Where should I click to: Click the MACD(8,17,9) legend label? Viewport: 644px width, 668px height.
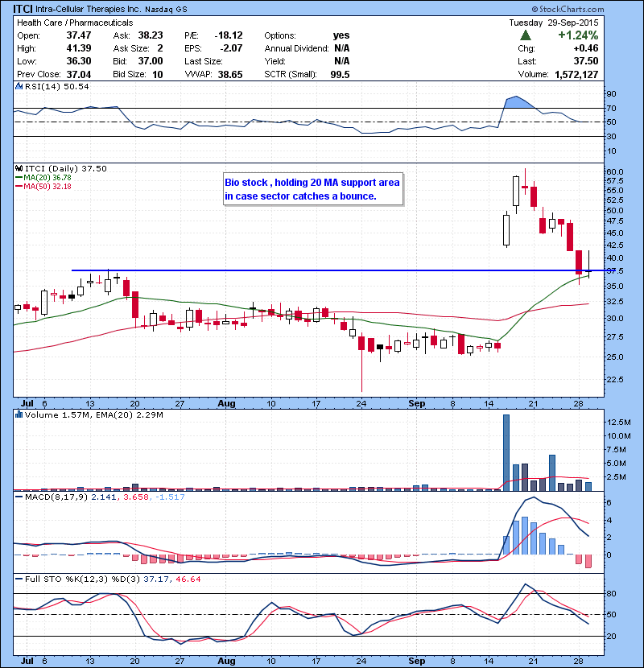56,497
